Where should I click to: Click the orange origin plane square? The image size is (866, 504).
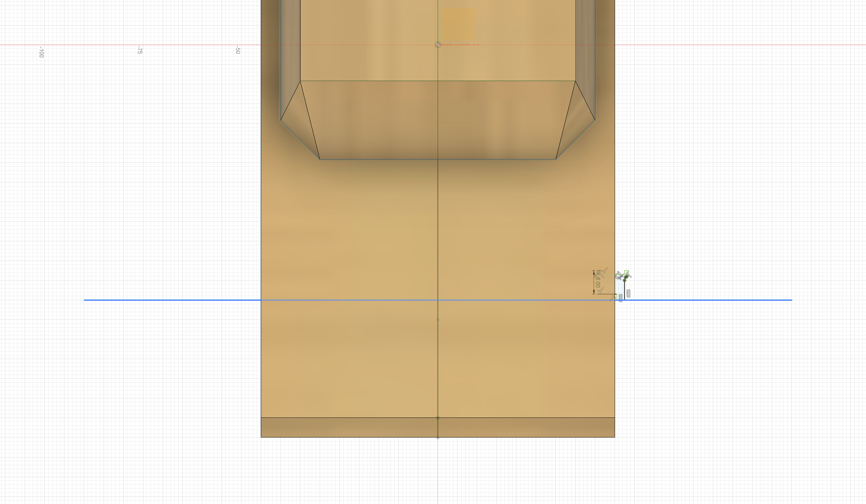[458, 25]
